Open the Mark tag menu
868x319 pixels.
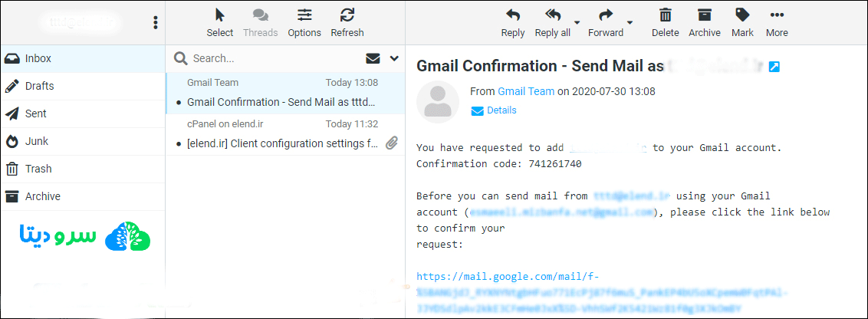[742, 22]
